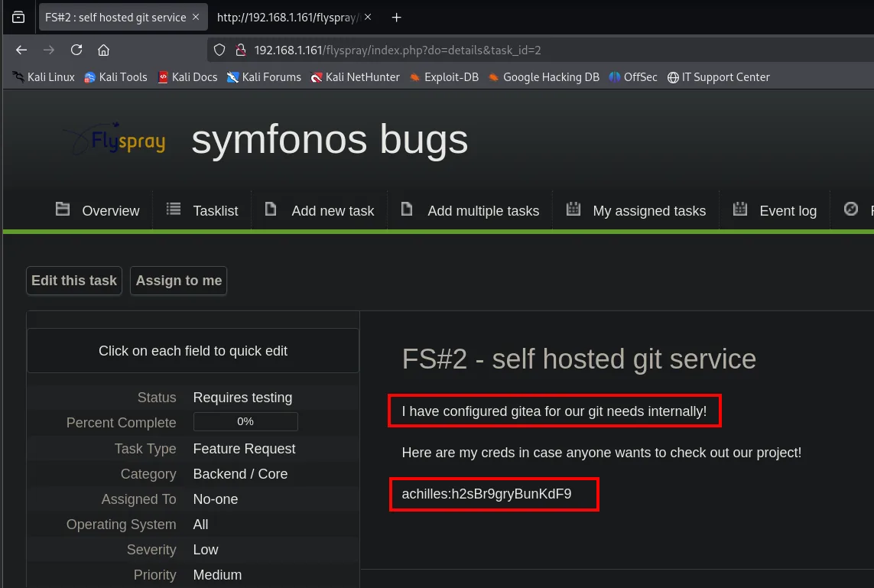This screenshot has height=588, width=874.
Task: Open the Add new task menu item
Action: (320, 211)
